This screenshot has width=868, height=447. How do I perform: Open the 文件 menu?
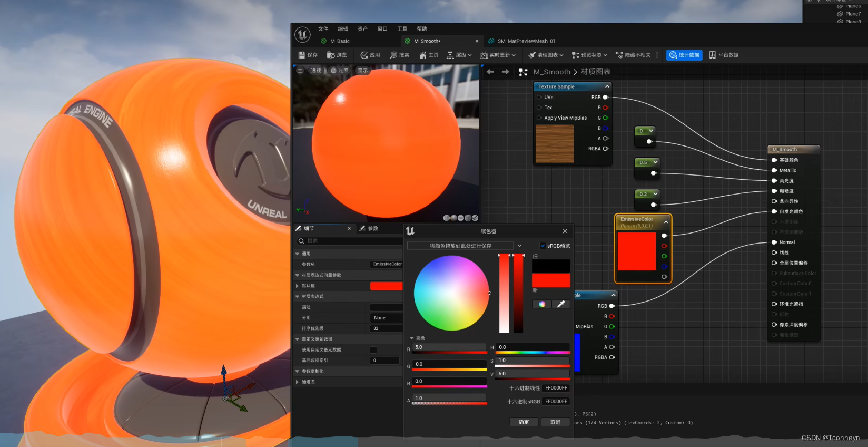pyautogui.click(x=323, y=29)
